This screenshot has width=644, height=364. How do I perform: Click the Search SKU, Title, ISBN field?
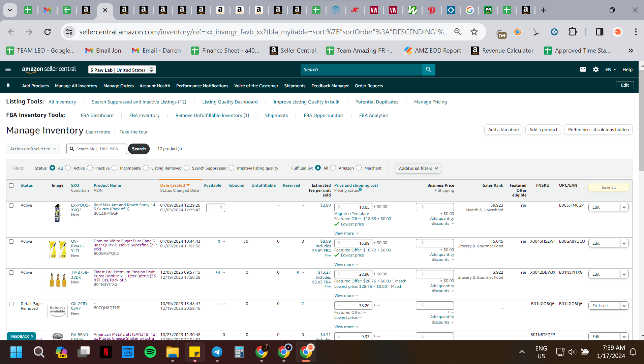pos(97,149)
